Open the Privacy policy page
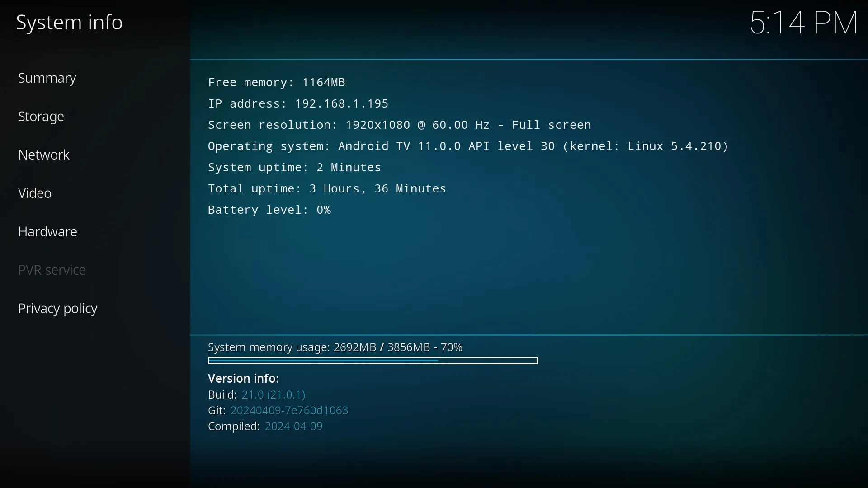The image size is (868, 488). pos(58,309)
